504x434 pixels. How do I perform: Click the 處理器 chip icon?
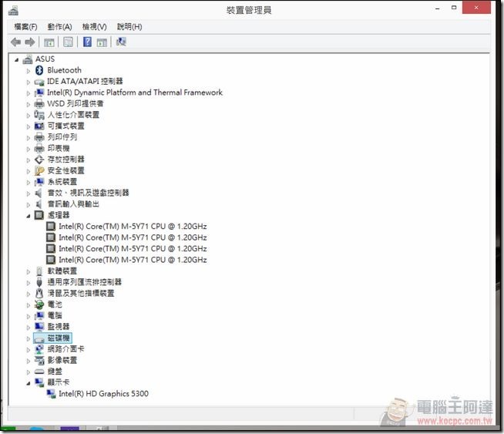click(39, 215)
